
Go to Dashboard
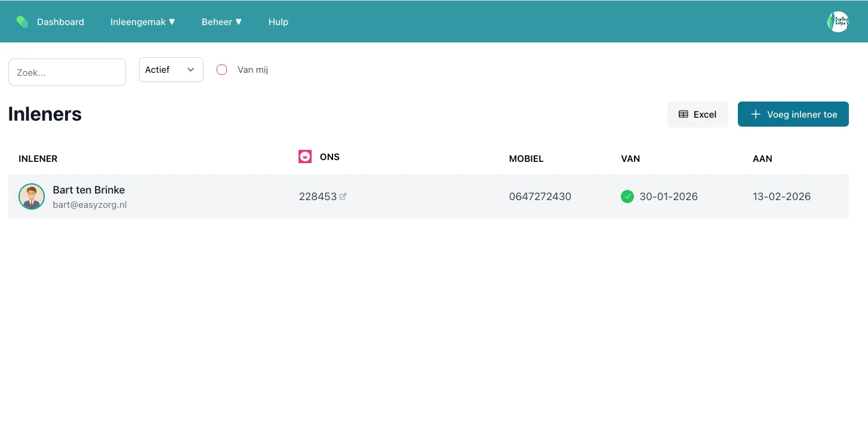(60, 22)
